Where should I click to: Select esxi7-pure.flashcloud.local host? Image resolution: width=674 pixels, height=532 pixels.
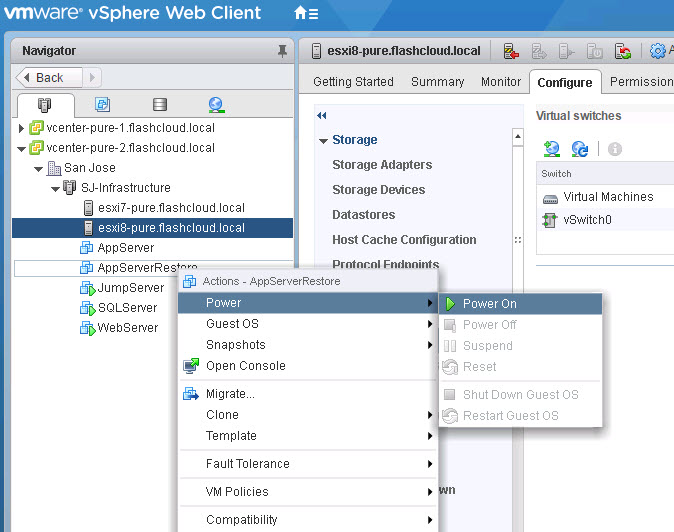[152, 208]
